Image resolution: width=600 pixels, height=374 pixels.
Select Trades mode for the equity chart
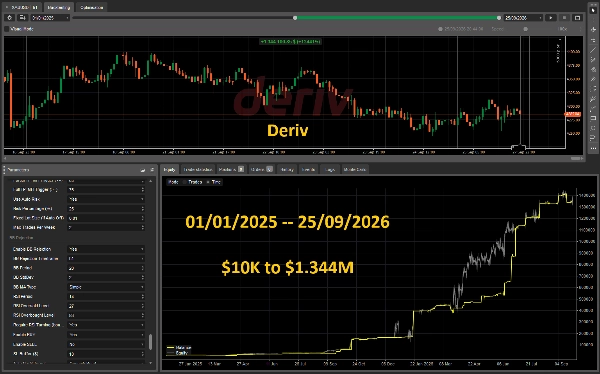pyautogui.click(x=192, y=182)
